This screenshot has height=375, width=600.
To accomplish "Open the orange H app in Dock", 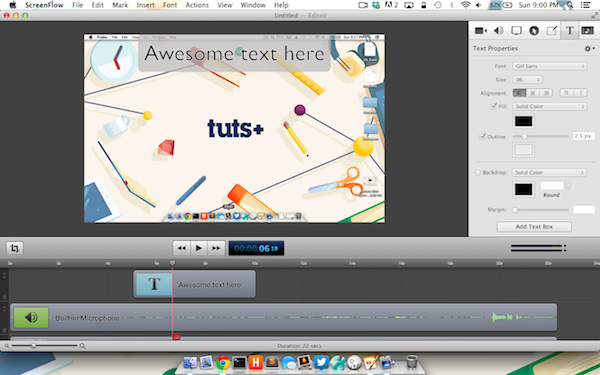I will pyautogui.click(x=256, y=362).
